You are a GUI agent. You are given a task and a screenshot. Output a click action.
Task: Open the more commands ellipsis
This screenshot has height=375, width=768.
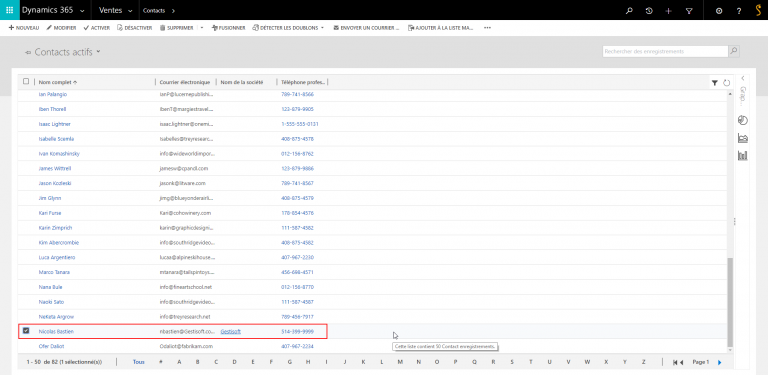(487, 28)
